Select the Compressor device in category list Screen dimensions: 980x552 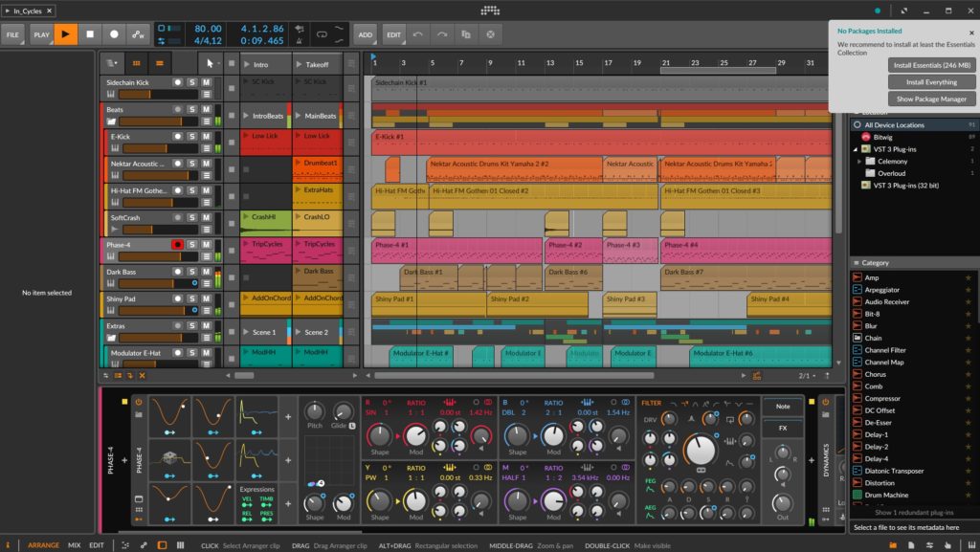pos(881,398)
